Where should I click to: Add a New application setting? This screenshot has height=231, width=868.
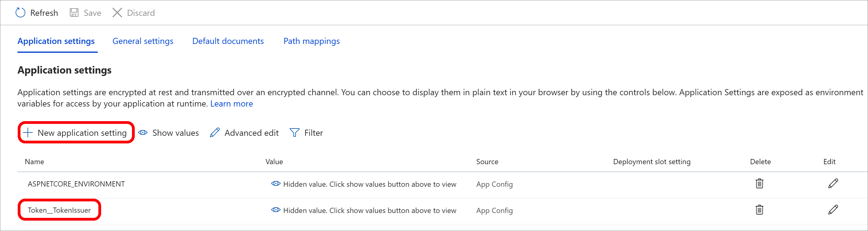(x=76, y=133)
